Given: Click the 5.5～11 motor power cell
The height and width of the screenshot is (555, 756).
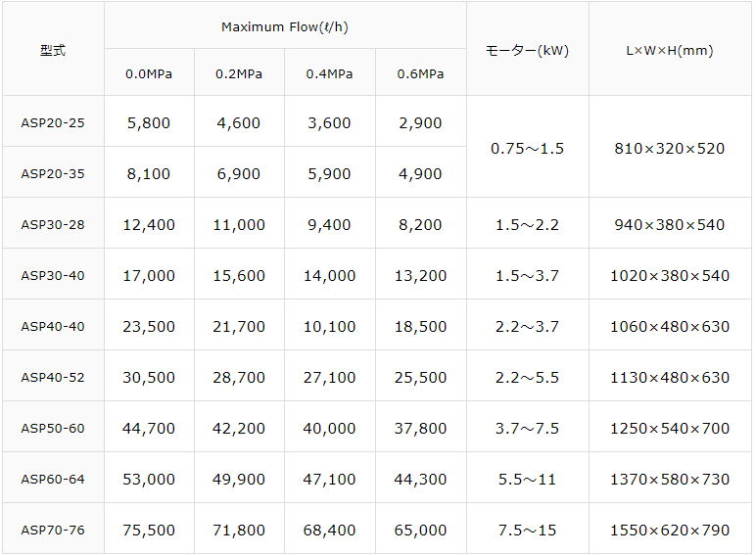Looking at the screenshot, I should tap(527, 480).
